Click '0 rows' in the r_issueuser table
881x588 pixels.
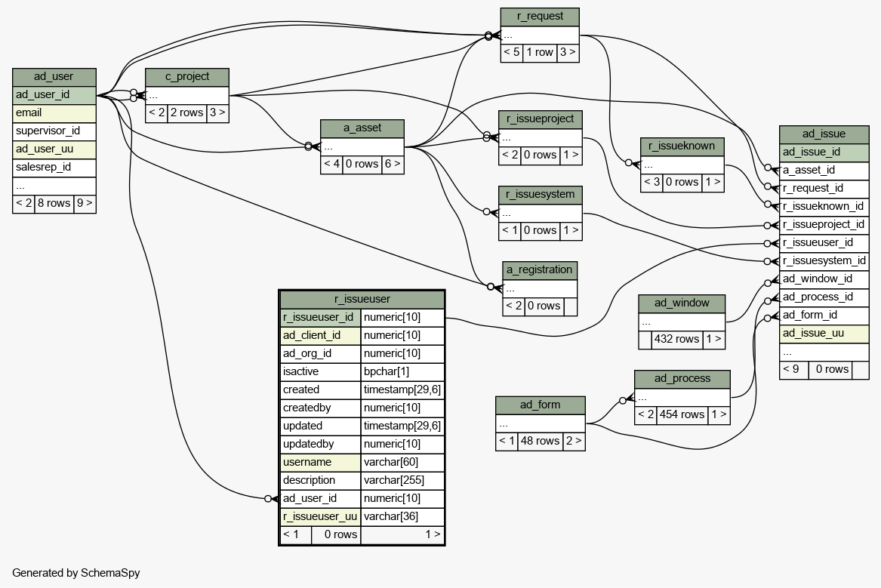click(336, 534)
